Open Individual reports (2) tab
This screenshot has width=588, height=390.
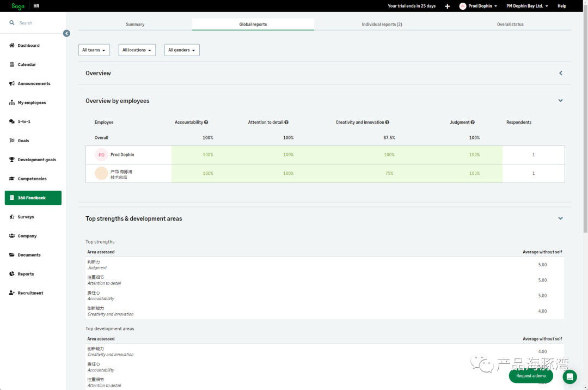point(382,25)
